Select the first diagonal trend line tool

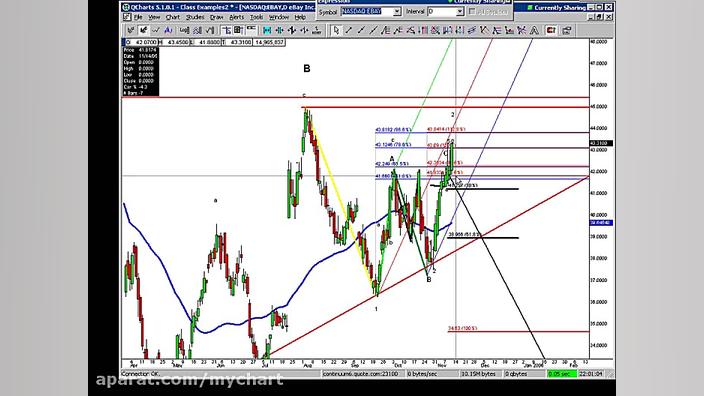click(348, 30)
